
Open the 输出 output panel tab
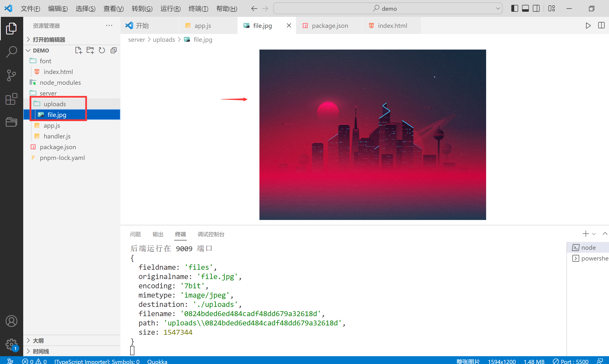pos(158,234)
